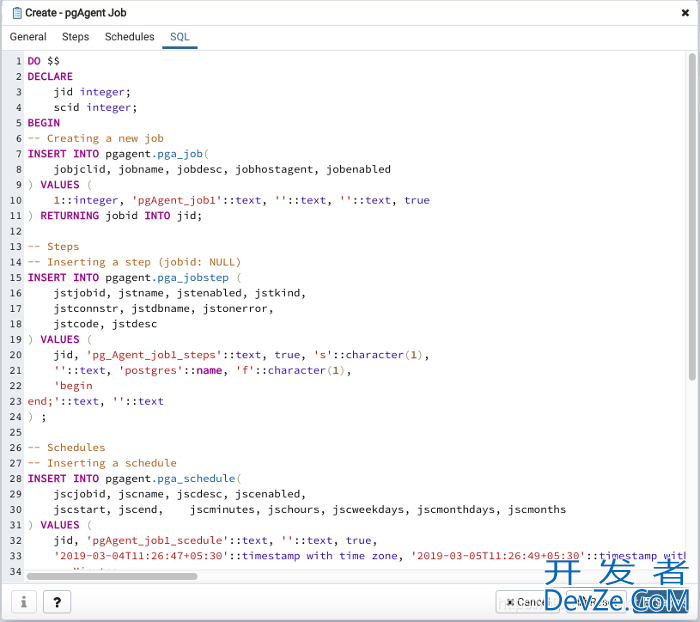Close the Create pgAgent Job dialog

[685, 13]
